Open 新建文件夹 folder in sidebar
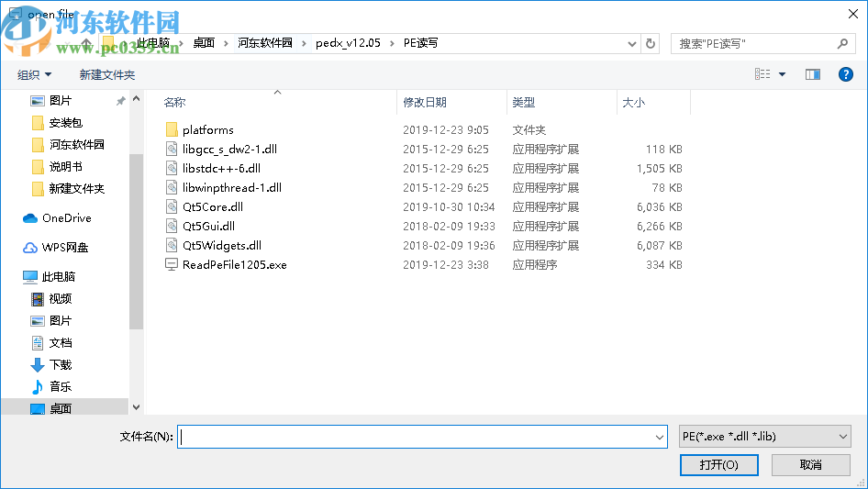 tap(76, 189)
